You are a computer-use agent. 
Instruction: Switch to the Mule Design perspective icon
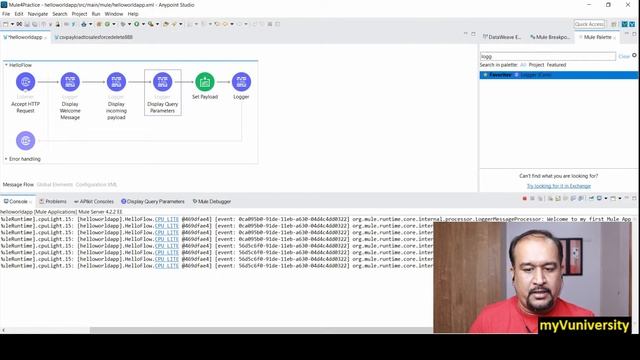tap(624, 24)
